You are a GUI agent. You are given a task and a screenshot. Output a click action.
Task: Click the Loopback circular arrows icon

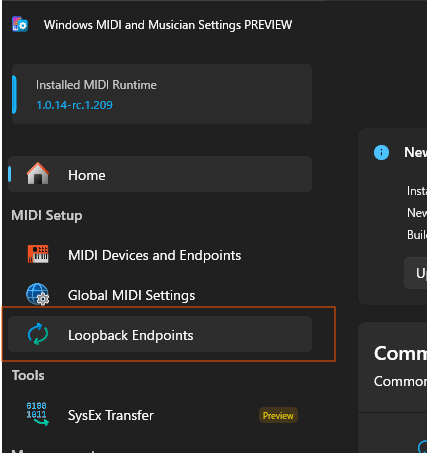click(x=38, y=334)
